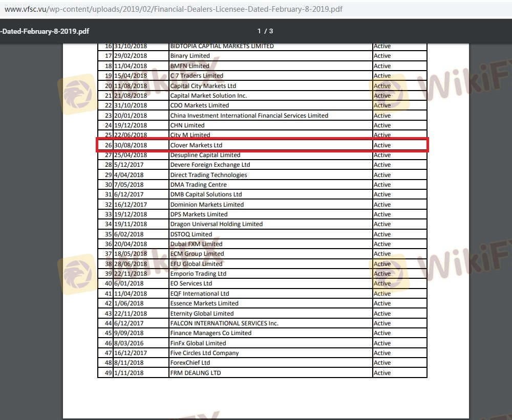Select CHN Limited in the table

tap(187, 125)
